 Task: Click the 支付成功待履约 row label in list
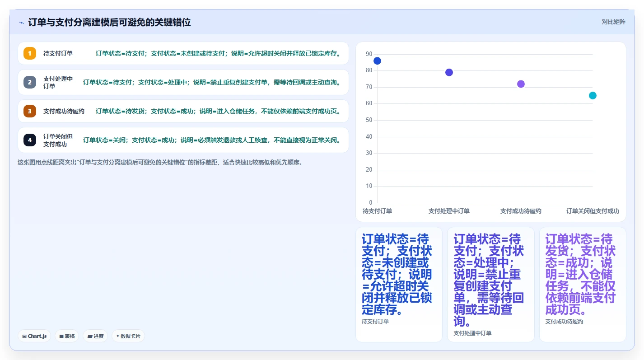64,111
